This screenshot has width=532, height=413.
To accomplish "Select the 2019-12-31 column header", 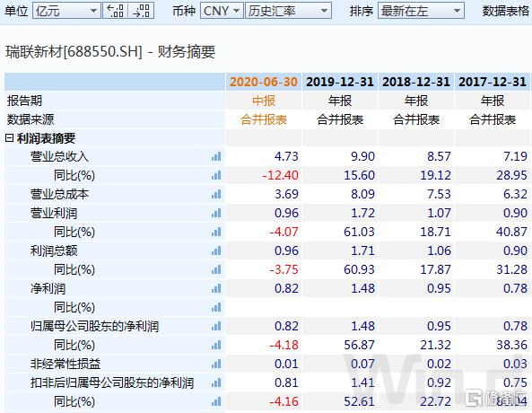I will click(x=340, y=82).
